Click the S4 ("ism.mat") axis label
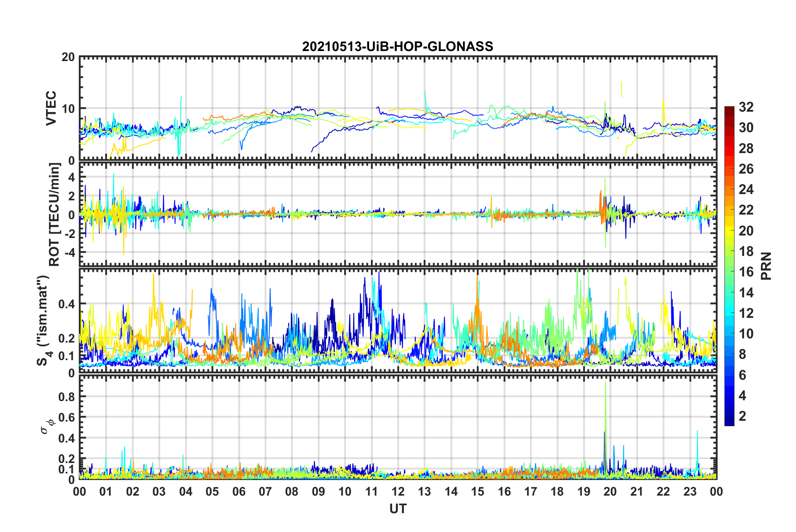Screen dimensions: 796x532 click(44, 320)
